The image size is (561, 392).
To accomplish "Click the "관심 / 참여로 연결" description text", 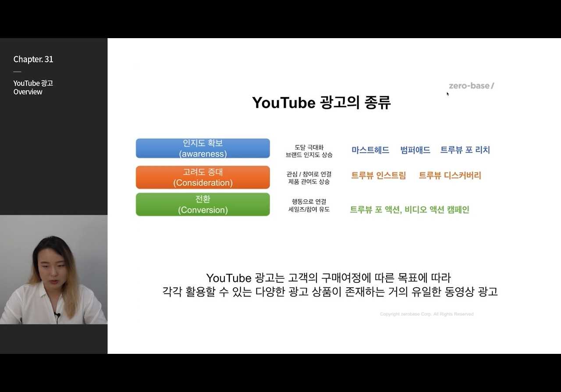I will pos(309,174).
